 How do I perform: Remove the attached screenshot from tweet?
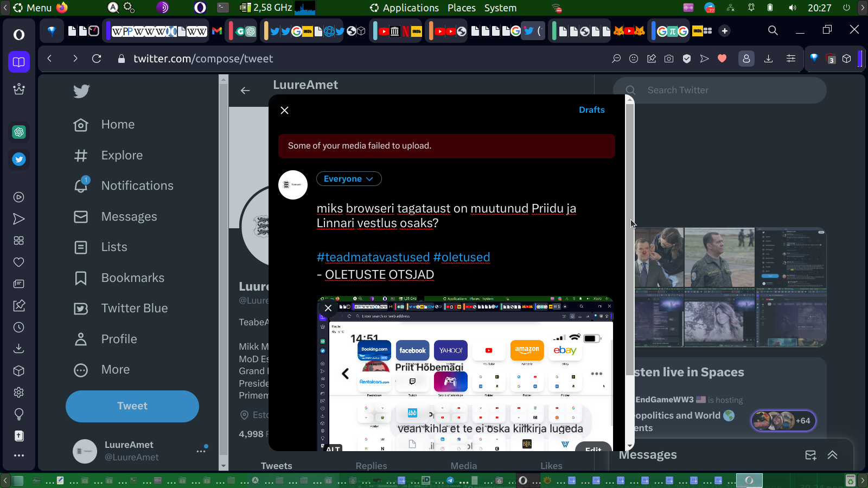[x=328, y=308]
